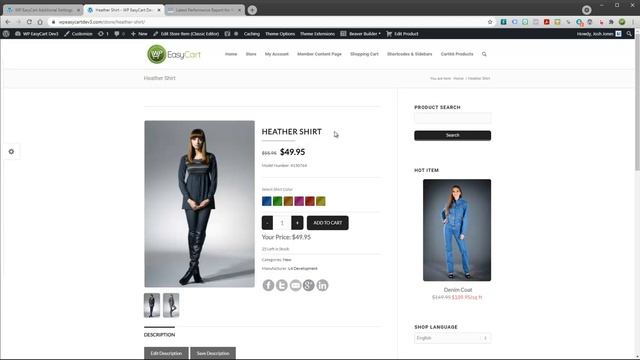Open the Store navigation menu item
Screen dimensions: 640x360
point(251,54)
